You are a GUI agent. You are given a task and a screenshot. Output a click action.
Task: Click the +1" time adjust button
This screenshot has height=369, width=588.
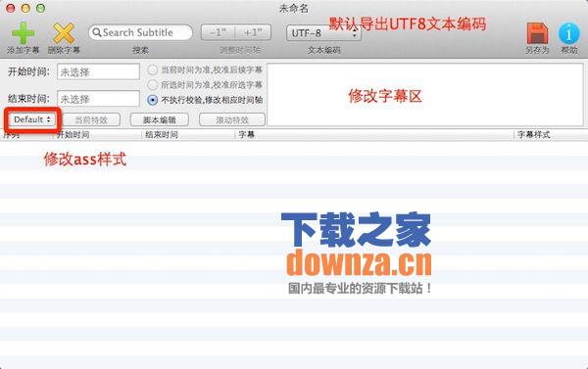click(253, 33)
